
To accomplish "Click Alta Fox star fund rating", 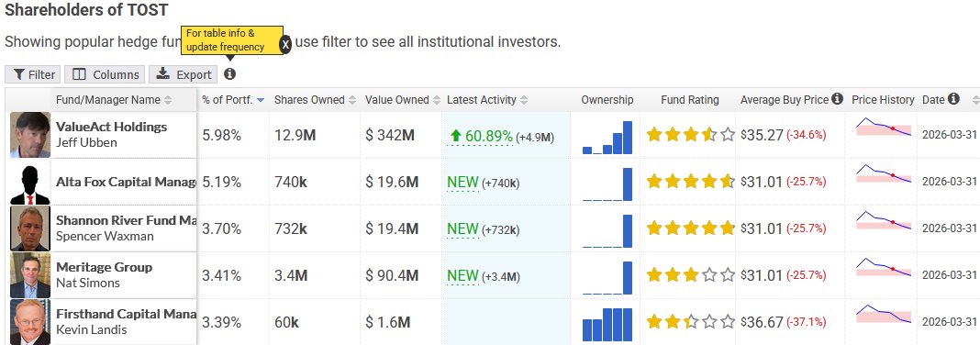I will 691,182.
